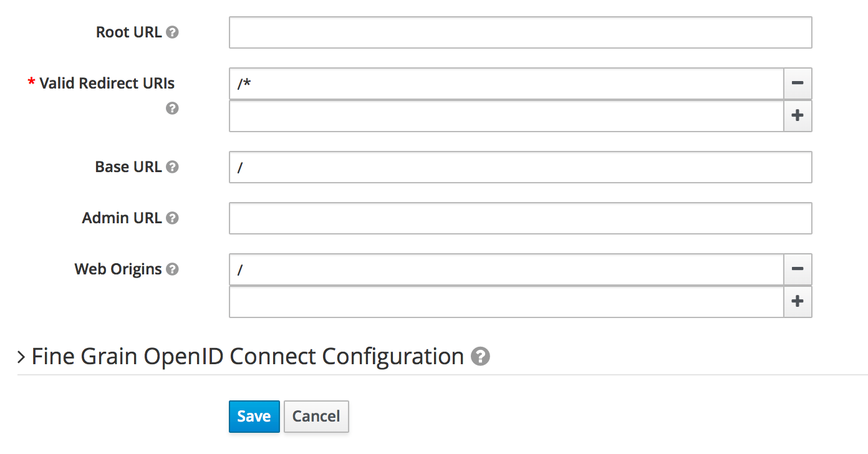Cancel the client settings changes
868x454 pixels.
pos(316,417)
